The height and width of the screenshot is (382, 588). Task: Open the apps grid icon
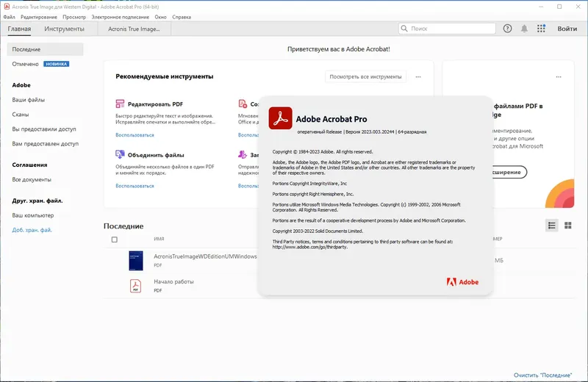tap(541, 29)
